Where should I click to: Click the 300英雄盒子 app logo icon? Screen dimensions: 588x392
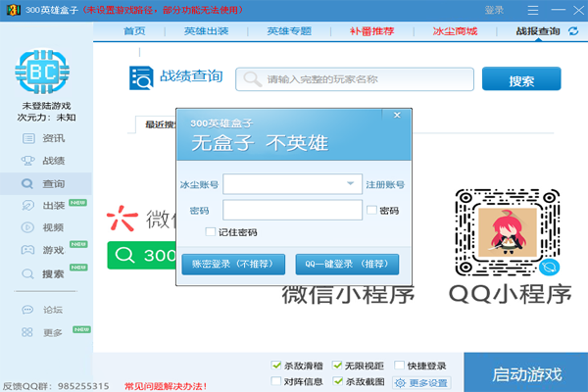pos(14,10)
